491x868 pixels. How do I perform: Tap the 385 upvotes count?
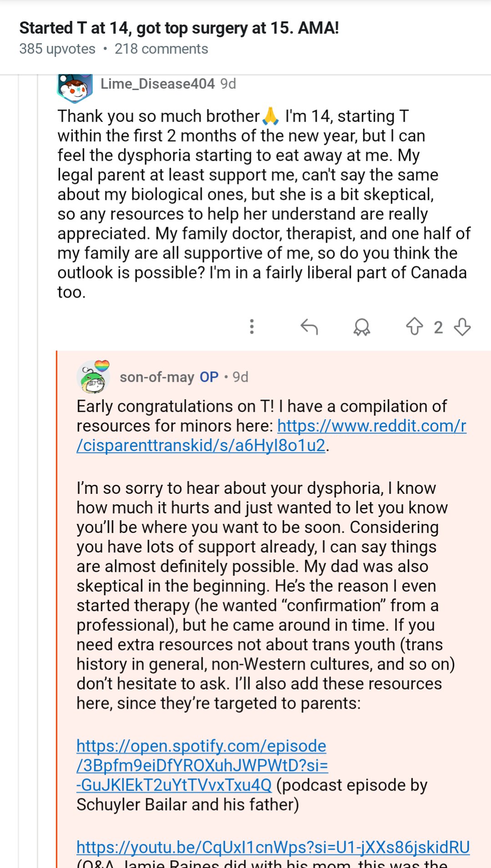(57, 49)
